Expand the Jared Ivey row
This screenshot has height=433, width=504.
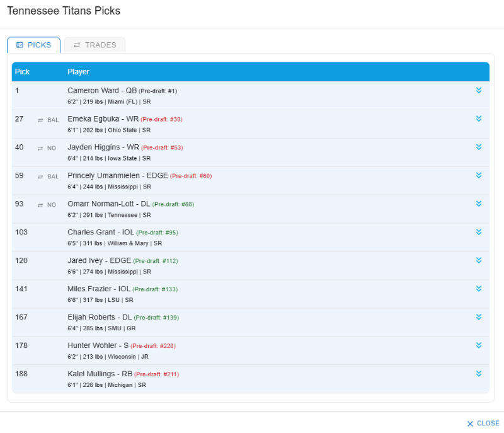click(479, 260)
